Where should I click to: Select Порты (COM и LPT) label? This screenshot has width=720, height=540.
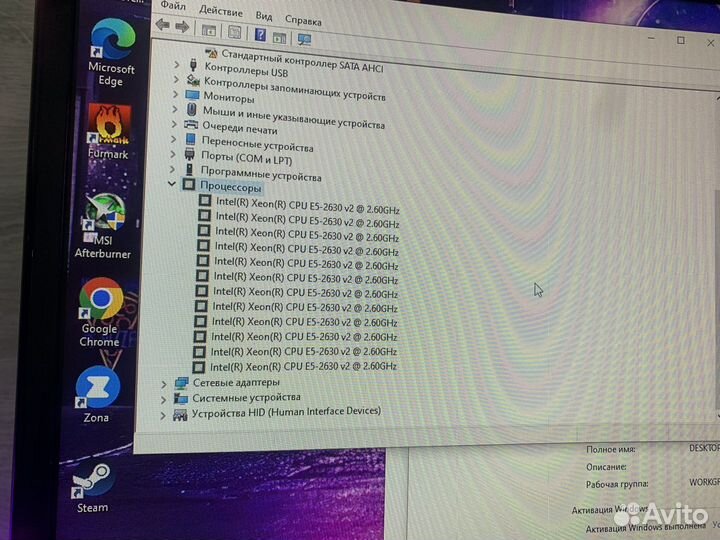point(246,158)
